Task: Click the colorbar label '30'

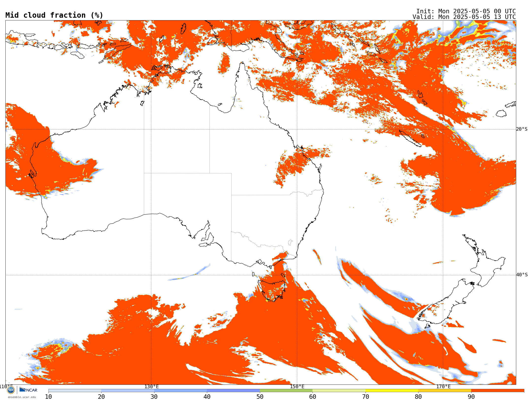Action: click(154, 397)
